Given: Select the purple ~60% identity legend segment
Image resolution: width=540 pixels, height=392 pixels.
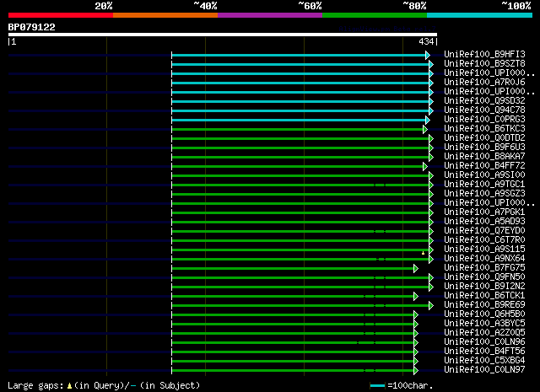Looking at the screenshot, I should 270,15.
